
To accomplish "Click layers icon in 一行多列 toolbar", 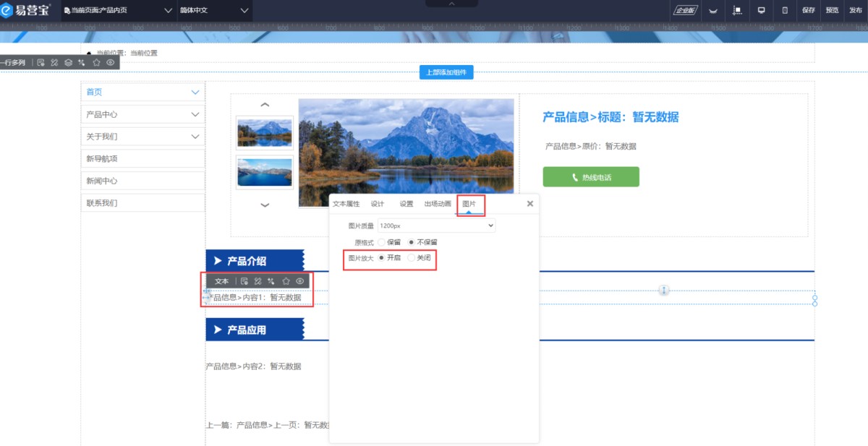I will click(68, 63).
